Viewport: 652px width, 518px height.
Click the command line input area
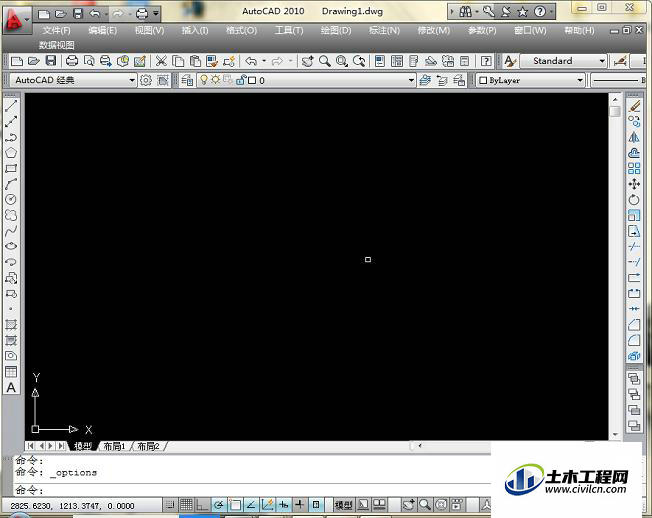[252, 490]
